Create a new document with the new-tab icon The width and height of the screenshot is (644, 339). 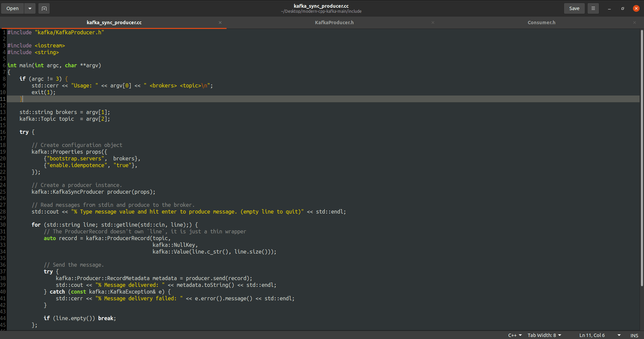coord(44,8)
